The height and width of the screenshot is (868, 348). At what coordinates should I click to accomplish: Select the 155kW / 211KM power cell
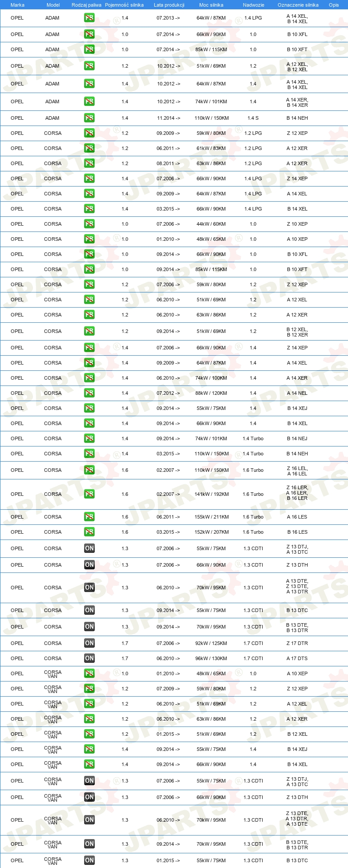[211, 517]
